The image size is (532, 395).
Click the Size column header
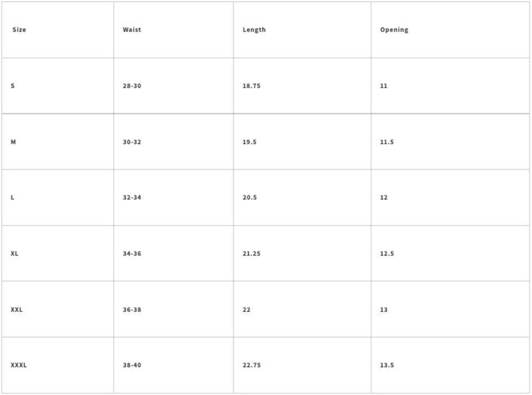(19, 30)
